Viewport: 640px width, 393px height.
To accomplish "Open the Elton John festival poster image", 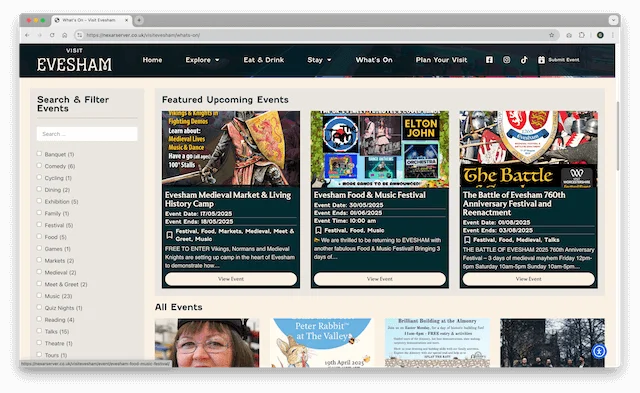I will 380,149.
